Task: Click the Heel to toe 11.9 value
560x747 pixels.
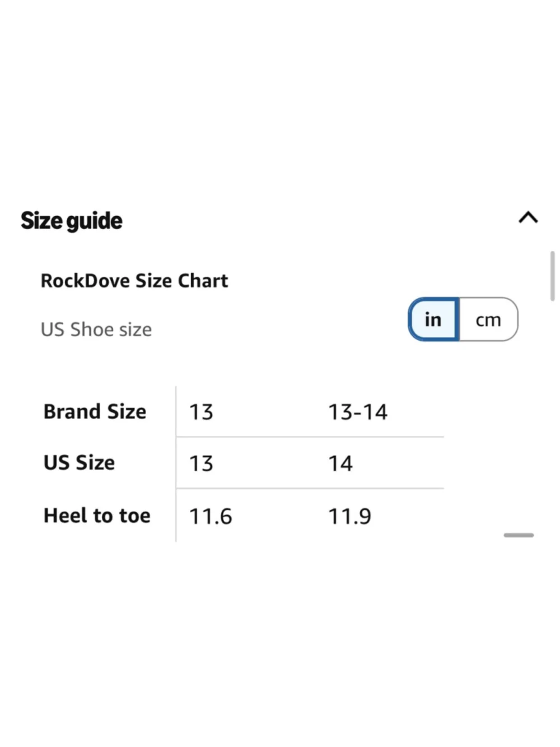Action: (x=349, y=517)
